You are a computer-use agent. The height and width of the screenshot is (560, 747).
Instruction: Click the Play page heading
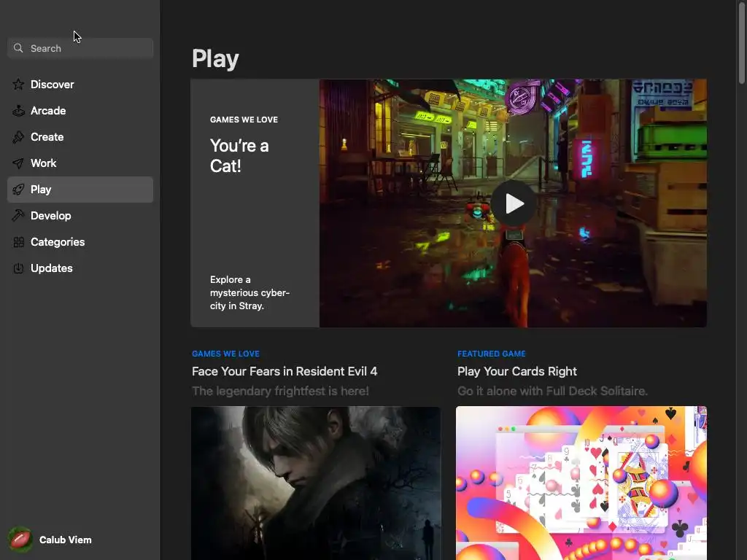(215, 59)
